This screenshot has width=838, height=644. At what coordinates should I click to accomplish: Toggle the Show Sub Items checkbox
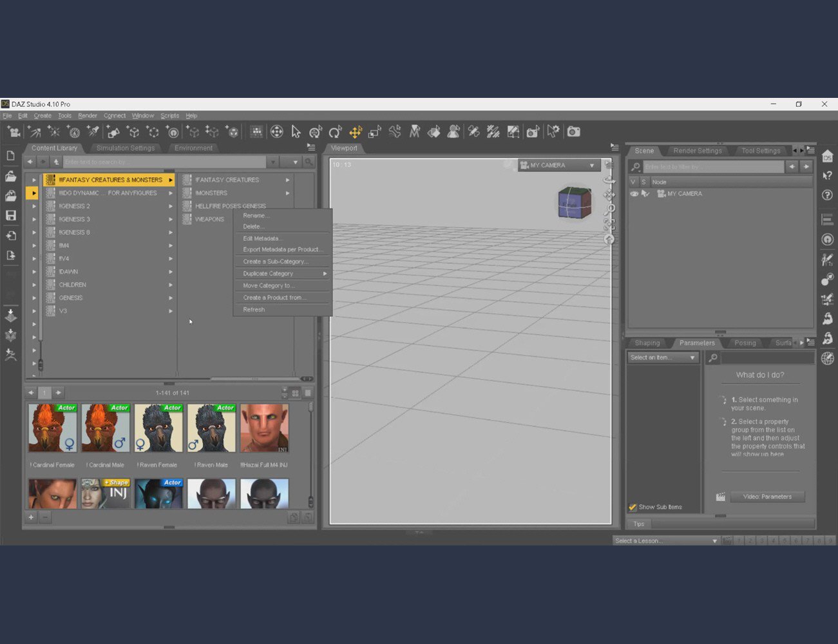[633, 507]
